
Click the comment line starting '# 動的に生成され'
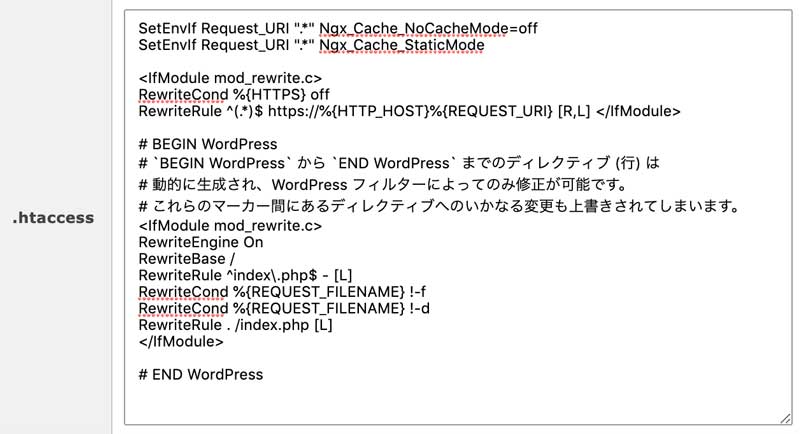[383, 184]
